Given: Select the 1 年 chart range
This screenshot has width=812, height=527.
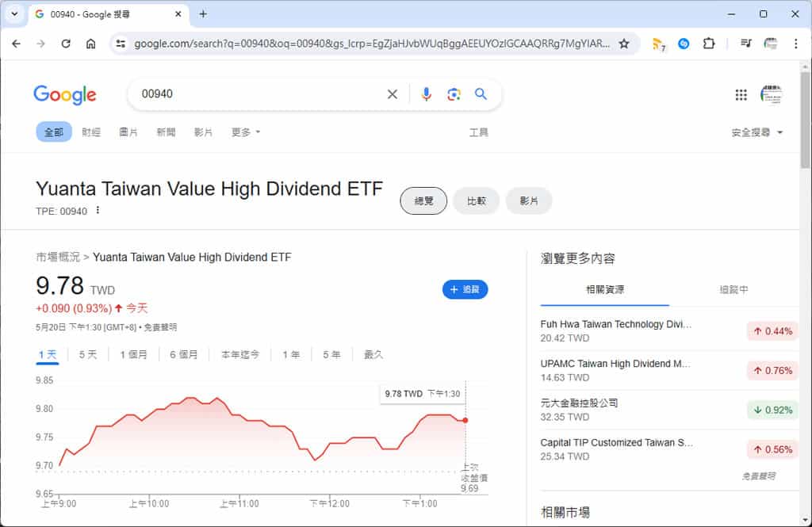Looking at the screenshot, I should (291, 354).
